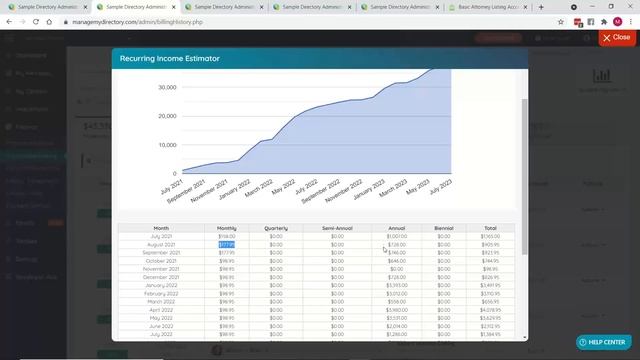The image size is (640, 360).
Task: Click the Recurring Income Estimator title
Action: coord(169,58)
